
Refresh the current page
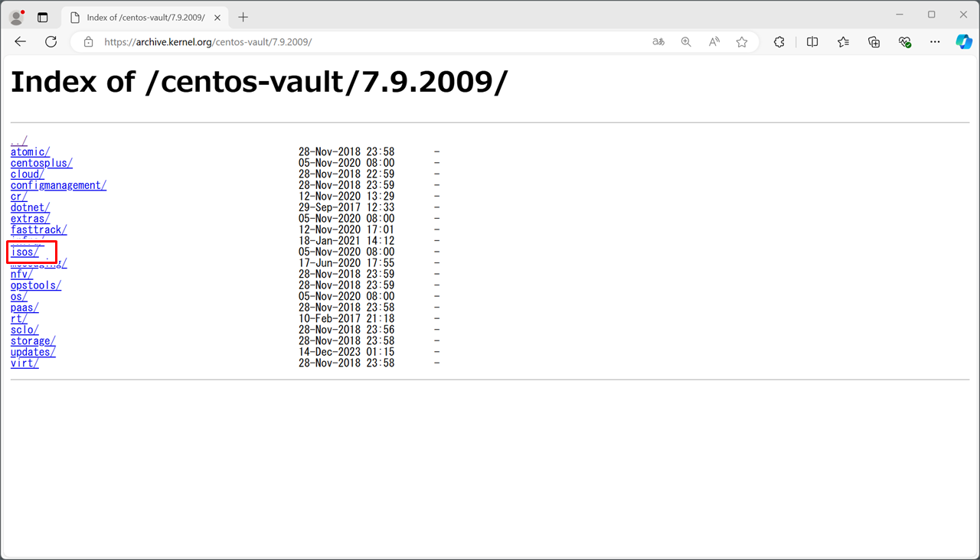[x=51, y=42]
